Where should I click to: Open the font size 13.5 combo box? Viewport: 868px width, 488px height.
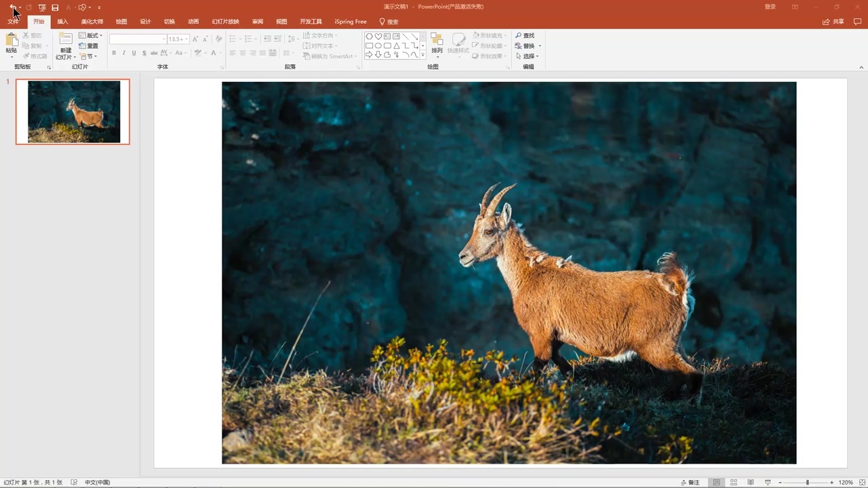tap(178, 39)
